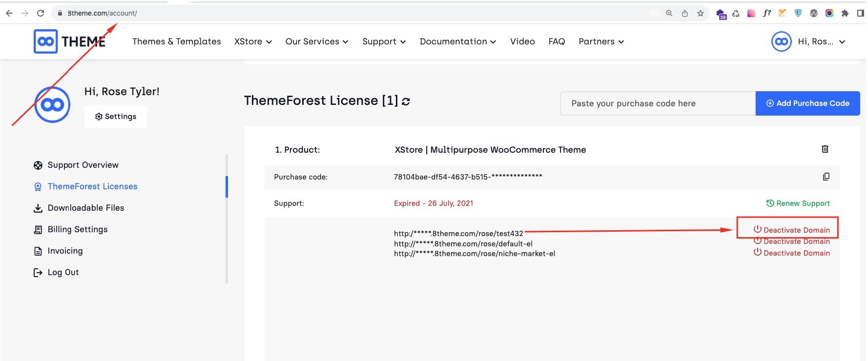Image resolution: width=868 pixels, height=361 pixels.
Task: Open the pink gradient square extension
Action: (751, 13)
